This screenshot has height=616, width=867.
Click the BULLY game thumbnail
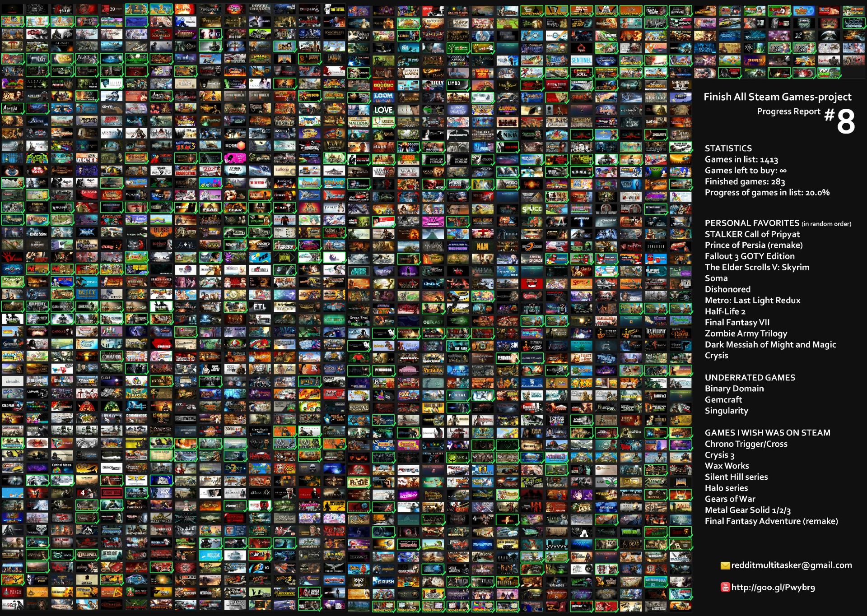(87, 293)
